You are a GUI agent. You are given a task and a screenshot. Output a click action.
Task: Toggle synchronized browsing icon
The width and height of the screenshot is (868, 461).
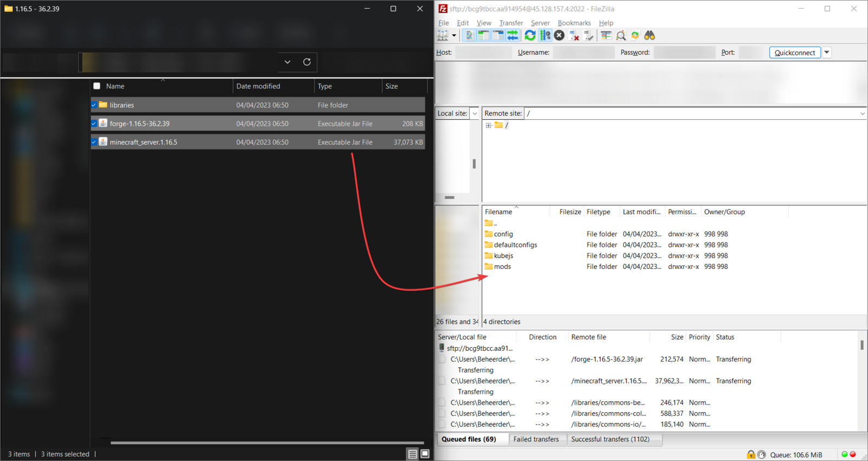(635, 36)
